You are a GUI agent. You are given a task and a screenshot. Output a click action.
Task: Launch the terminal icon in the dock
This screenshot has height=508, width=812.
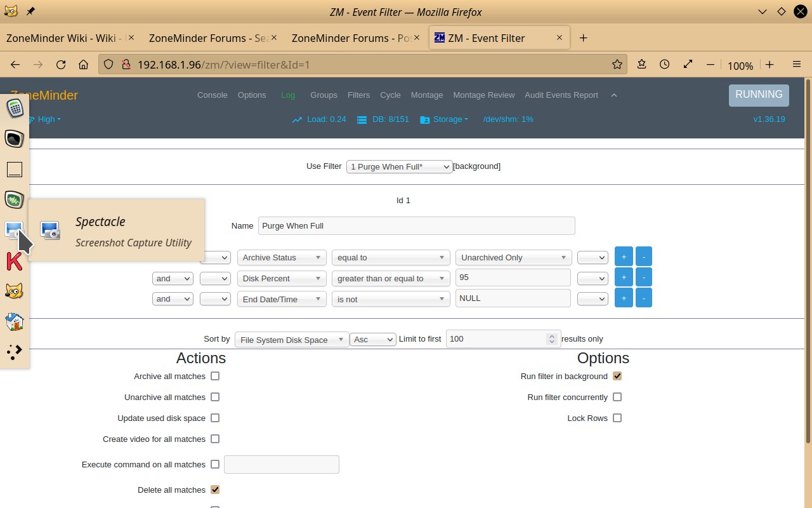pyautogui.click(x=15, y=138)
